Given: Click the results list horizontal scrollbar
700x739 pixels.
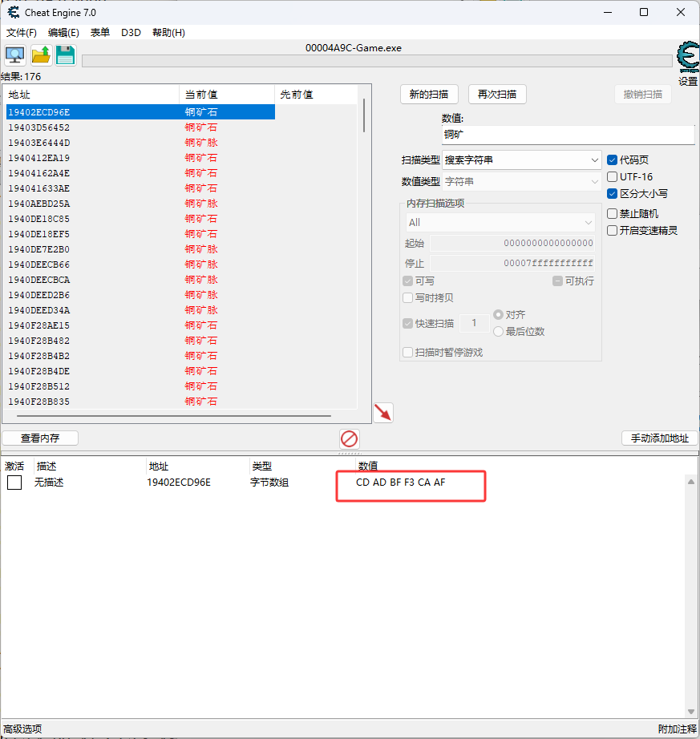Looking at the screenshot, I should [174, 416].
